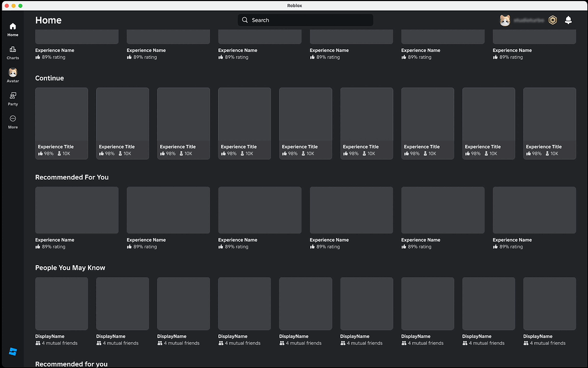This screenshot has height=368, width=588.
Task: Open the first card under Recommended For You
Action: point(76,210)
